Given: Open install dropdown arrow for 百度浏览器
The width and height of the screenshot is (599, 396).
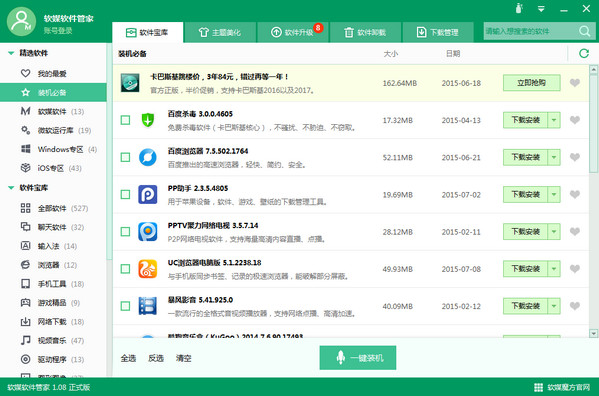Looking at the screenshot, I should (x=554, y=157).
